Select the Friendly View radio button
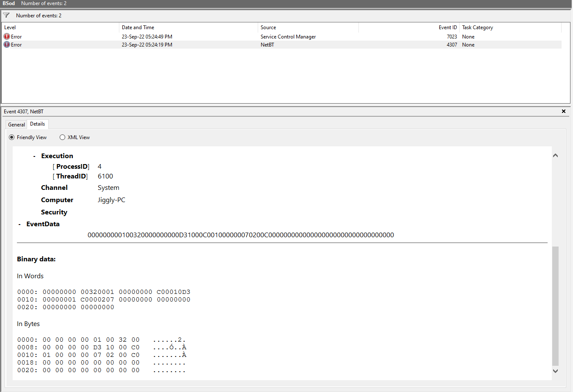573x392 pixels. point(12,137)
